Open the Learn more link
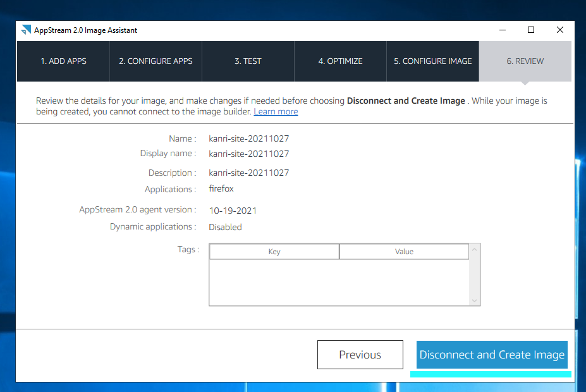 [276, 112]
